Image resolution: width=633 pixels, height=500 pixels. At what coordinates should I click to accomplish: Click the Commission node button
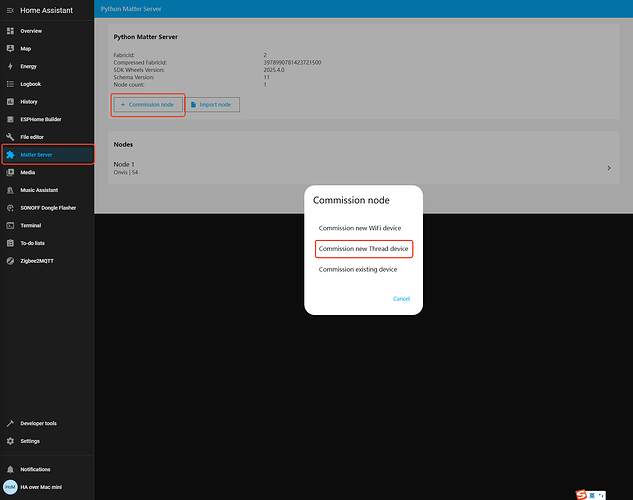tap(148, 105)
